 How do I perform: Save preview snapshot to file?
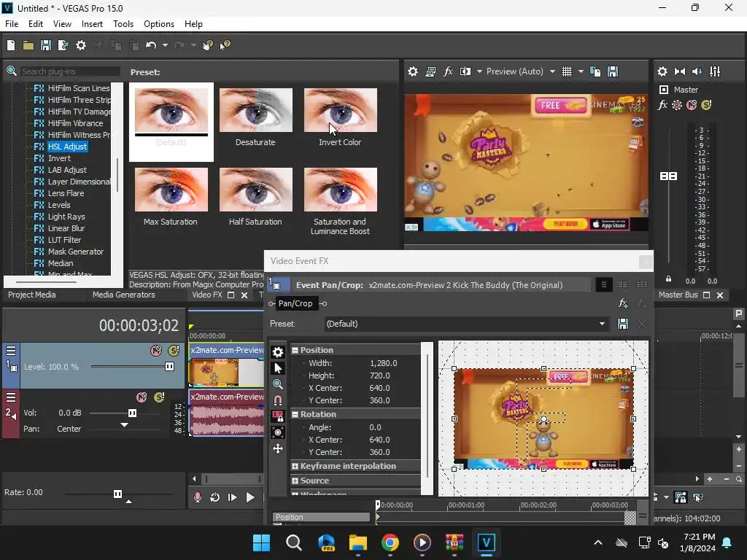point(613,71)
